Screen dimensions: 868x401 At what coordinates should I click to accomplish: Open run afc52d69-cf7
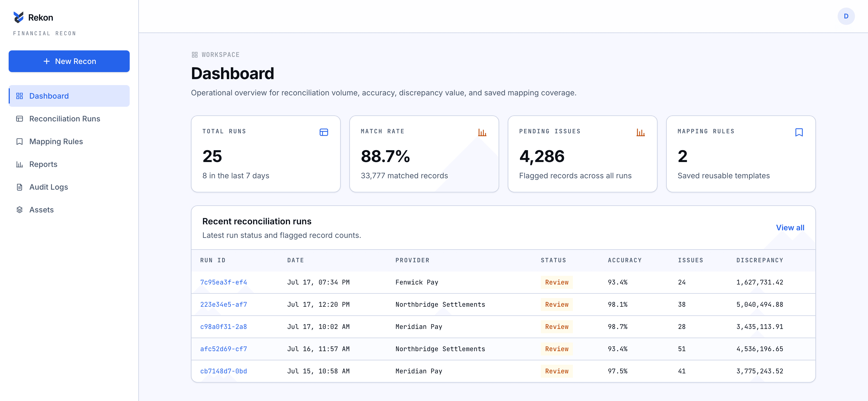224,349
